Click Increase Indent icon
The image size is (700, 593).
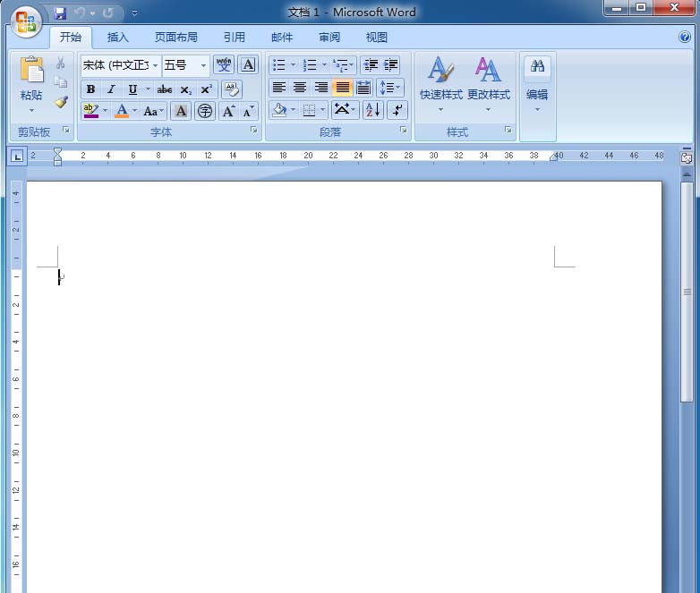pos(390,65)
